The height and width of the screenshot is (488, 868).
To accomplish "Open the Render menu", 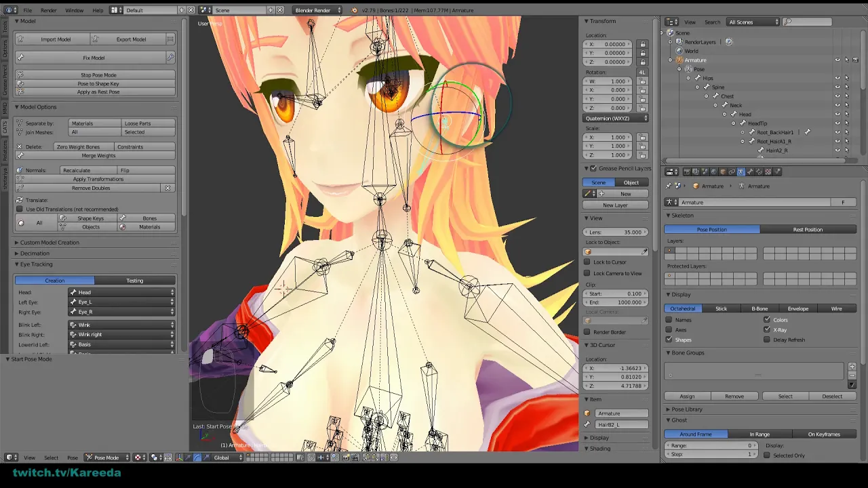I will point(49,10).
